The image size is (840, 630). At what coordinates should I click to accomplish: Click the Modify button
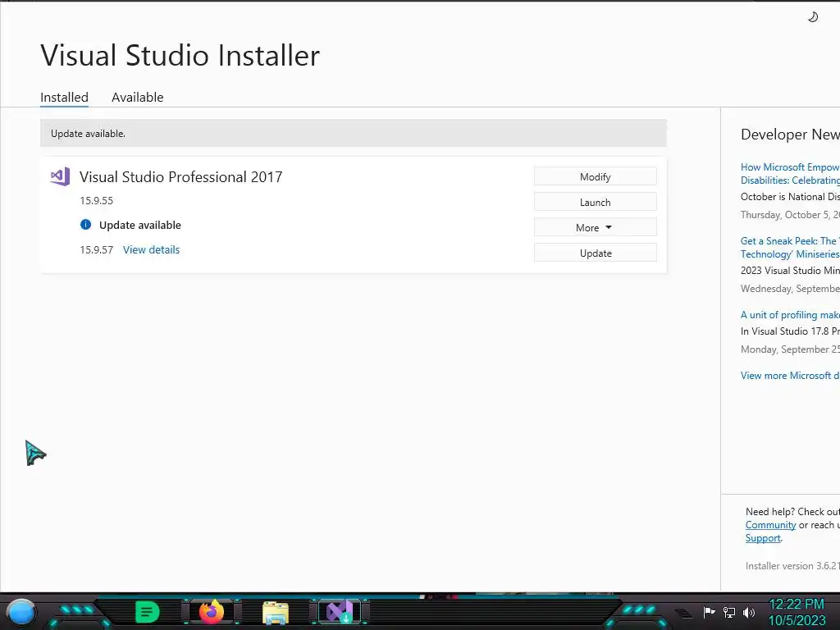pos(596,177)
